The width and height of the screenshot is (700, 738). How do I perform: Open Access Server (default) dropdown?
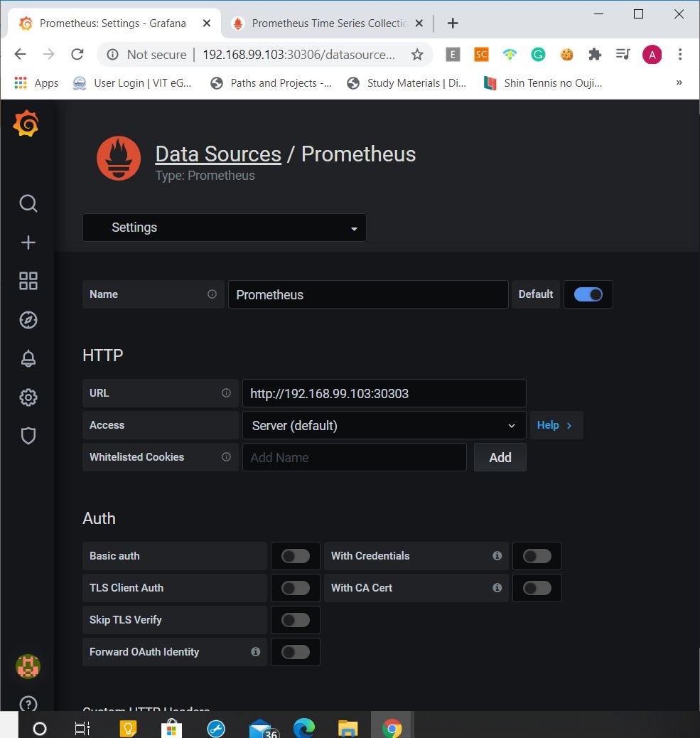[x=384, y=425]
